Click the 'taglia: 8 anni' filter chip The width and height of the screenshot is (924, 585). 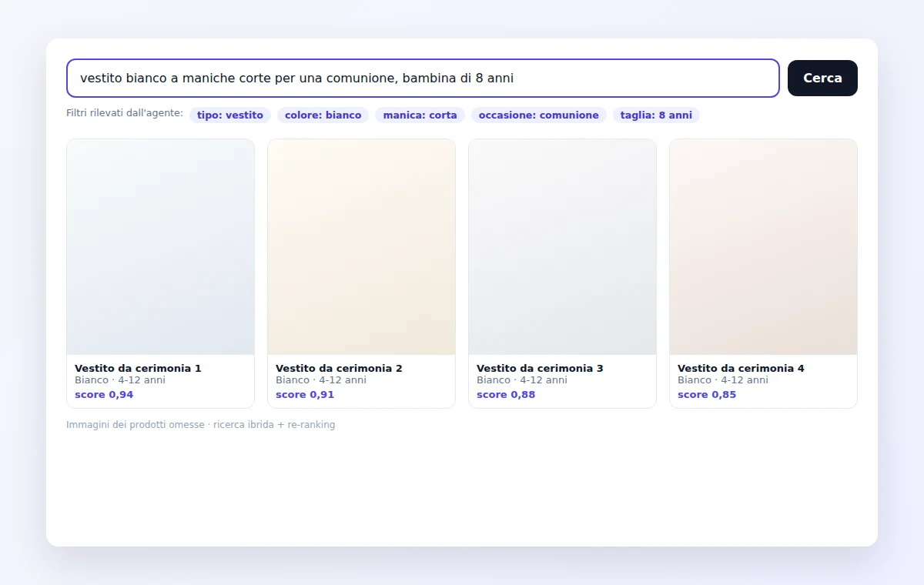click(656, 115)
